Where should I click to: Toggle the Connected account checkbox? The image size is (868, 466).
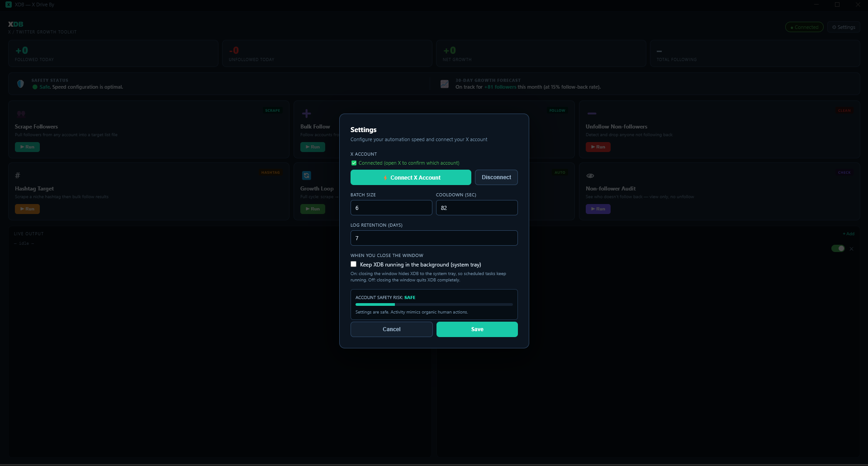(354, 163)
